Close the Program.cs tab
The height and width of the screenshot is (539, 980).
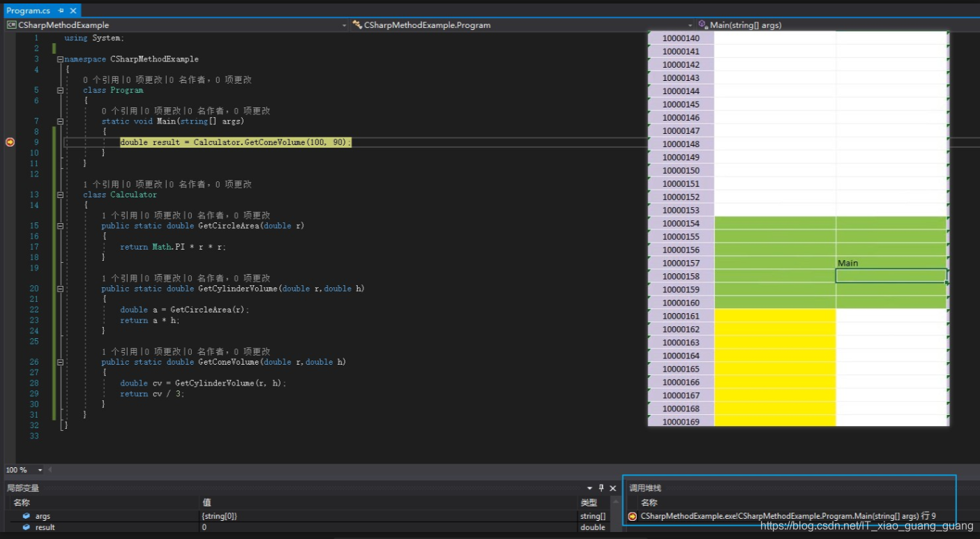pos(73,11)
